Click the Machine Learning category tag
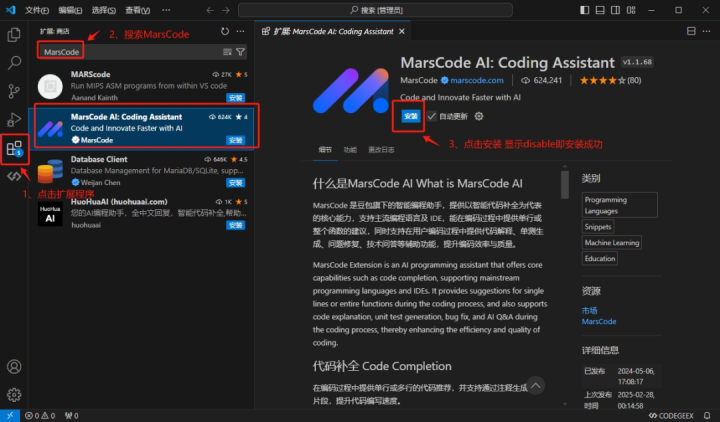This screenshot has height=422, width=720. click(612, 242)
